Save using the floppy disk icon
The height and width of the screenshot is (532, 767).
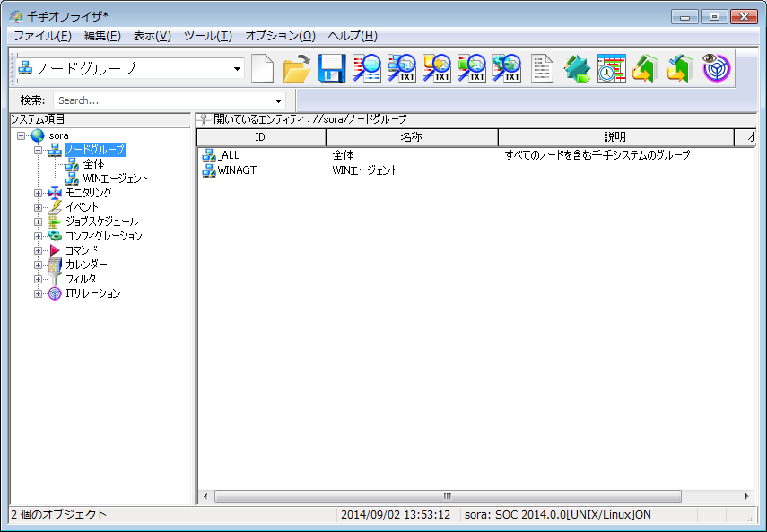pos(332,68)
